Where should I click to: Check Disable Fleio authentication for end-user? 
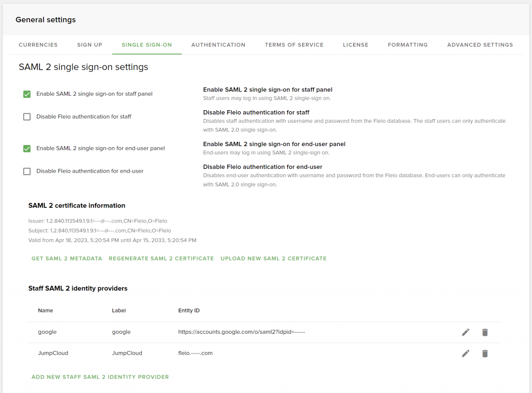point(27,172)
